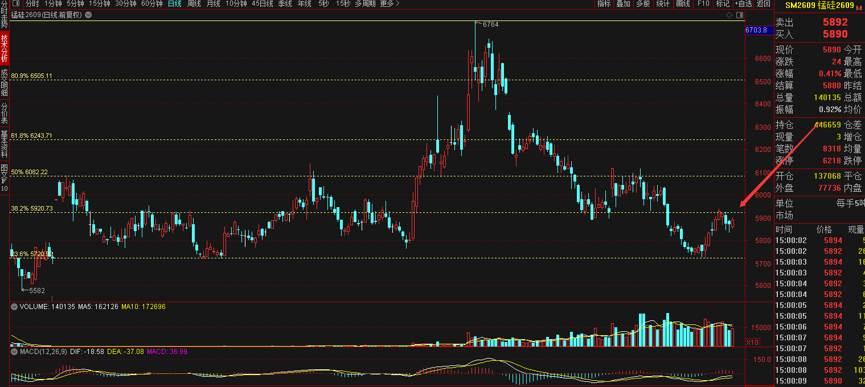Image resolution: width=865 pixels, height=387 pixels.
Task: Click the 统计 statistics button
Action: [663, 3]
